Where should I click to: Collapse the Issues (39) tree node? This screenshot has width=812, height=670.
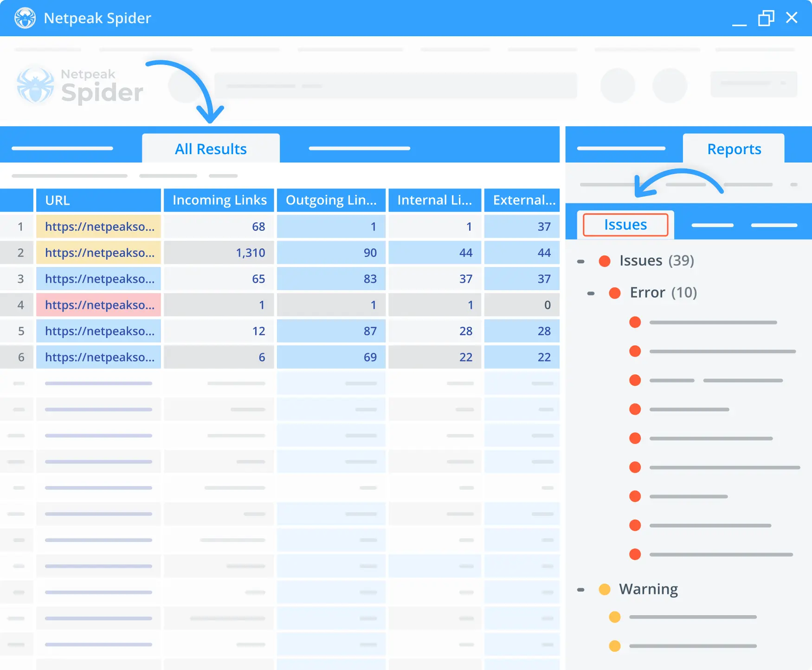(x=580, y=261)
